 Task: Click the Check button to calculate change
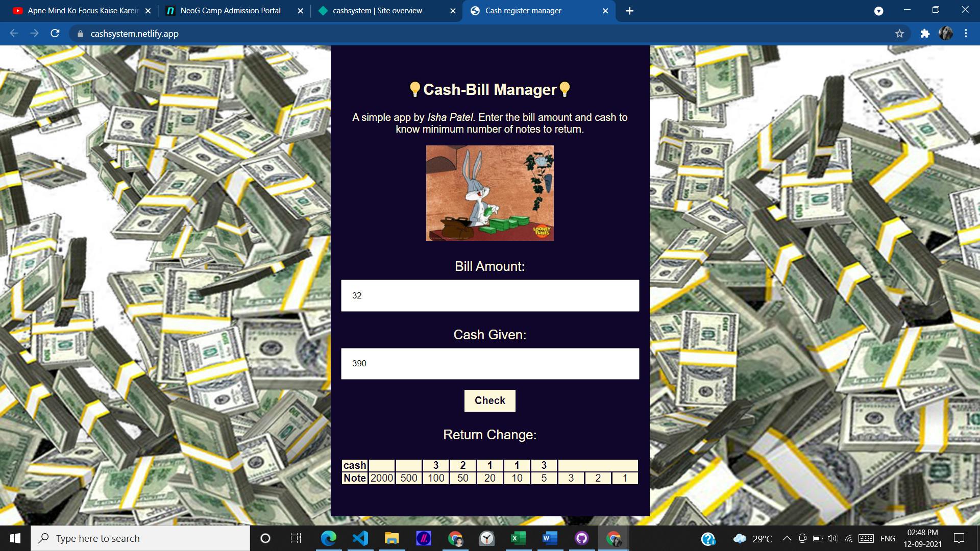[489, 400]
